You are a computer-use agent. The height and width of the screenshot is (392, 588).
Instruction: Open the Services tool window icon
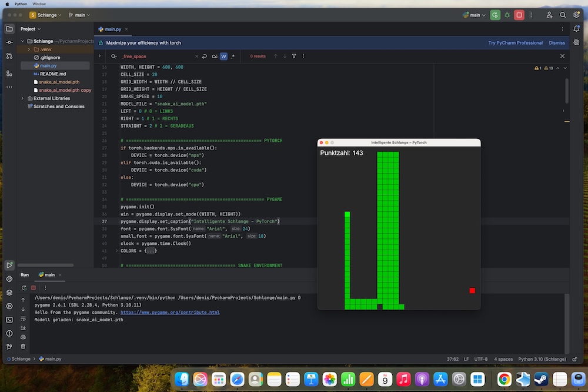pos(9,306)
